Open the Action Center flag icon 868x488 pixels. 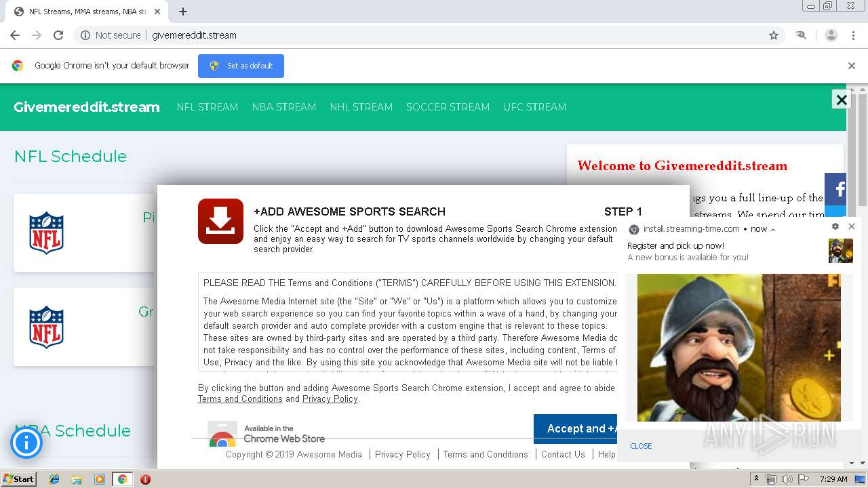[804, 479]
